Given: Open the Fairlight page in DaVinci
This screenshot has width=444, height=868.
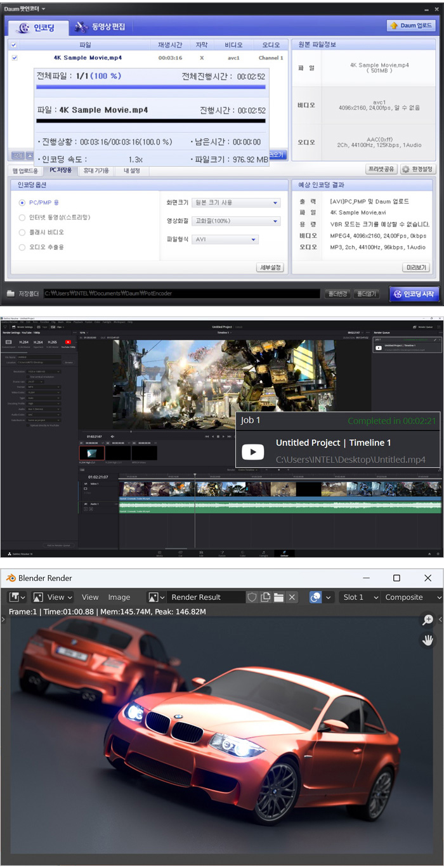Looking at the screenshot, I should click(x=263, y=554).
